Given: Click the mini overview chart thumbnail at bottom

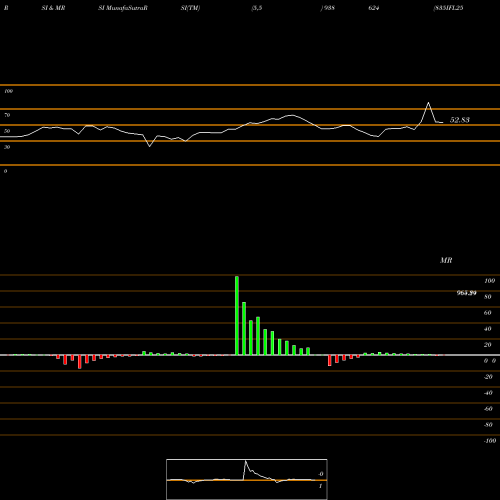Looking at the screenshot, I should 247,479.
